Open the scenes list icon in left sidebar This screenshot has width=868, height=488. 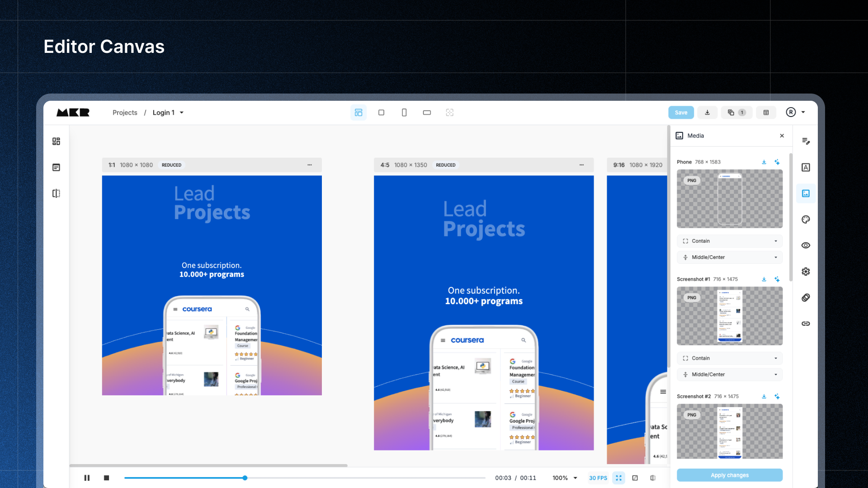click(56, 168)
